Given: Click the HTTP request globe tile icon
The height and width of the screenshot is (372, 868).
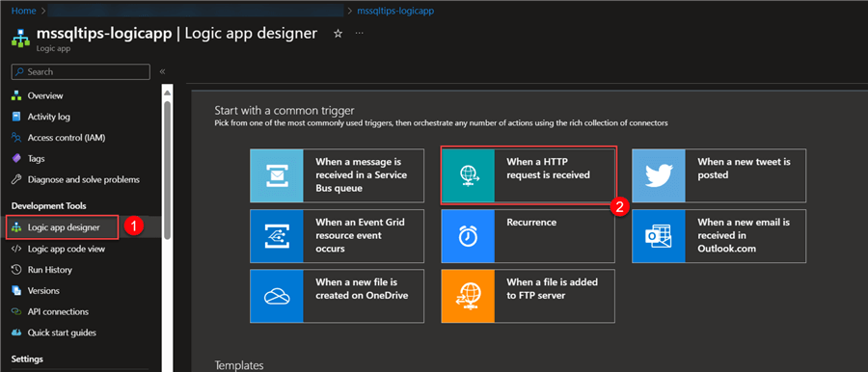Looking at the screenshot, I should (469, 175).
